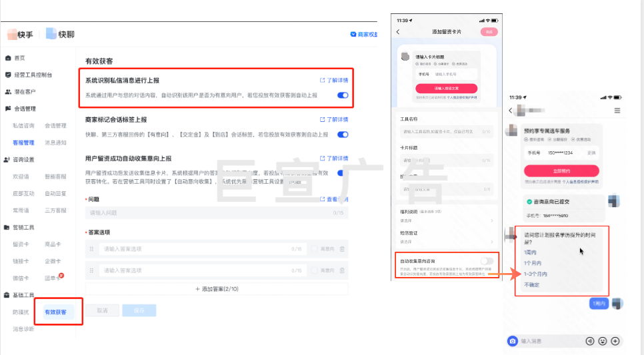Open 了解详情 for 商家标记会话标签上报

coord(334,119)
